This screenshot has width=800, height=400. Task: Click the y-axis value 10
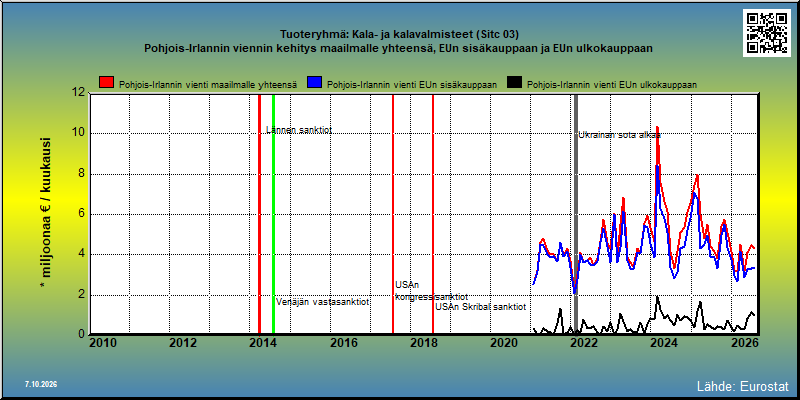[79, 133]
